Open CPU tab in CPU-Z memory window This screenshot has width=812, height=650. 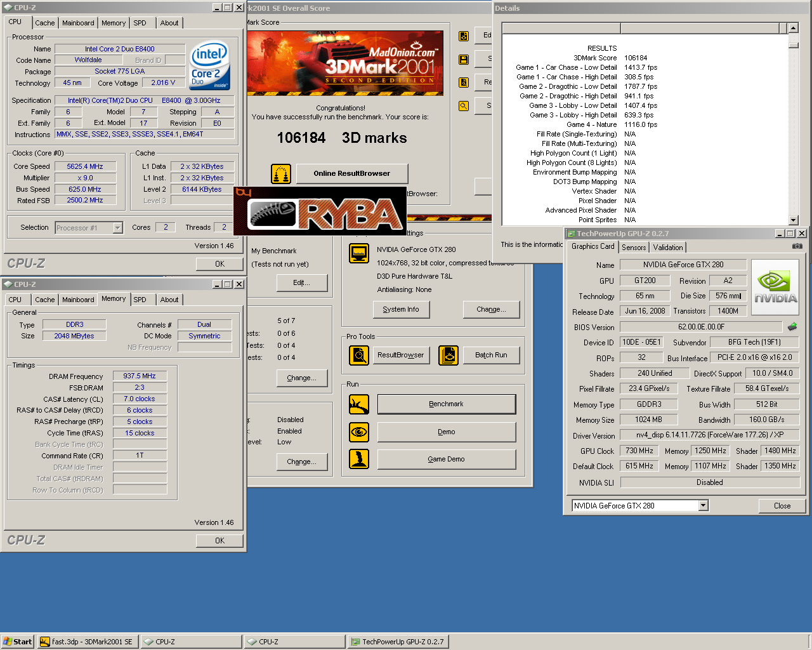(15, 300)
